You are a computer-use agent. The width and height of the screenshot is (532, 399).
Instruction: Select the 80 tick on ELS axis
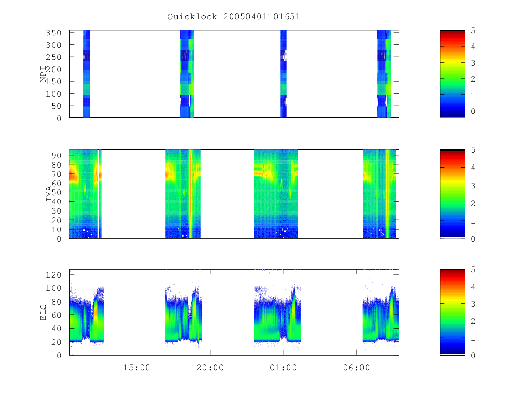[x=57, y=301]
